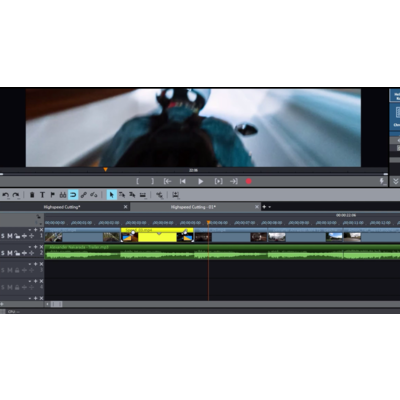Switch to the first Highspeed Cutting tab
This screenshot has height=400, width=400.
coord(62,207)
